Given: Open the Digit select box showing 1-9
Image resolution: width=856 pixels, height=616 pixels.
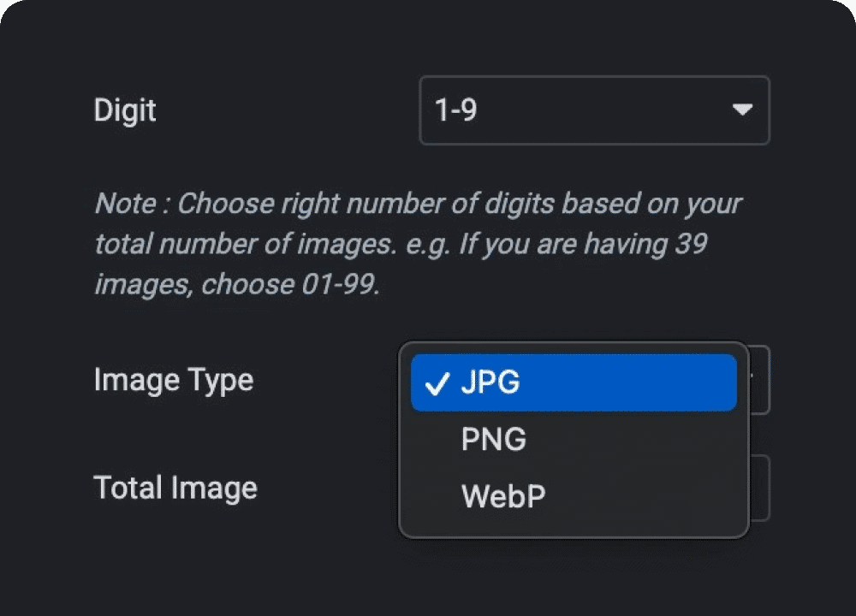Looking at the screenshot, I should tap(594, 110).
